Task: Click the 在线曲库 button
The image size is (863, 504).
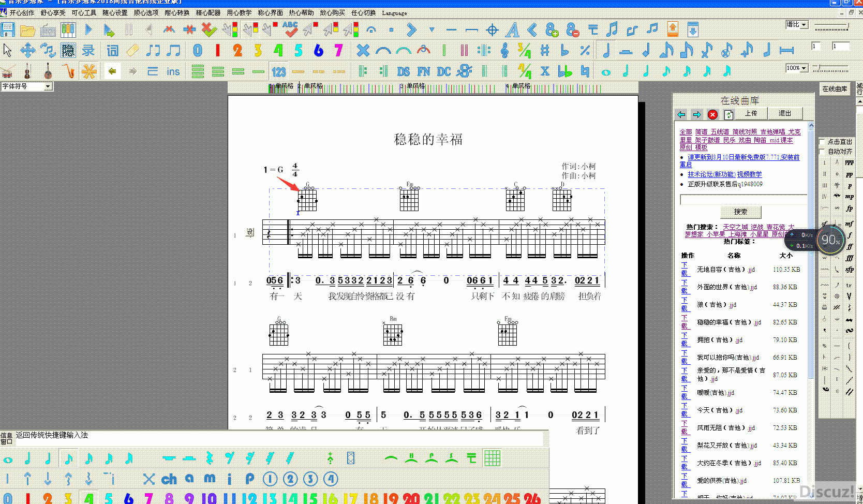Action: click(x=835, y=89)
